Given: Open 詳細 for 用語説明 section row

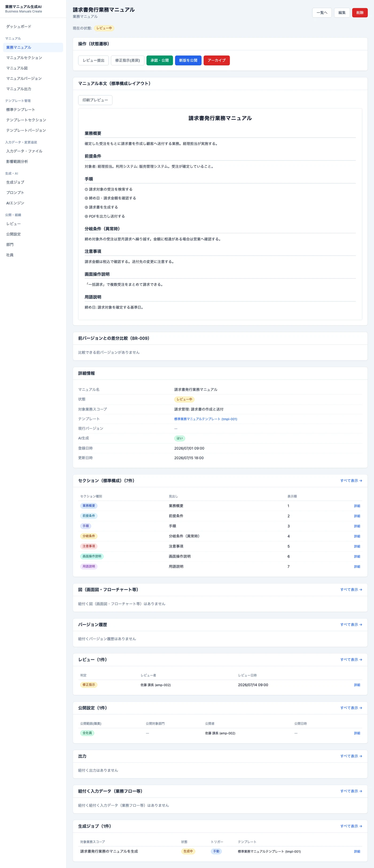Looking at the screenshot, I should pos(357,566).
